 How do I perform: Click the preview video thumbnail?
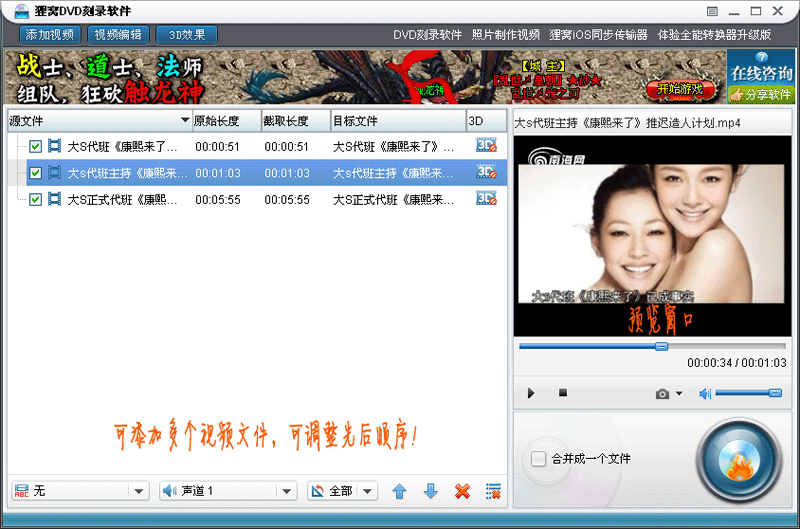click(652, 235)
